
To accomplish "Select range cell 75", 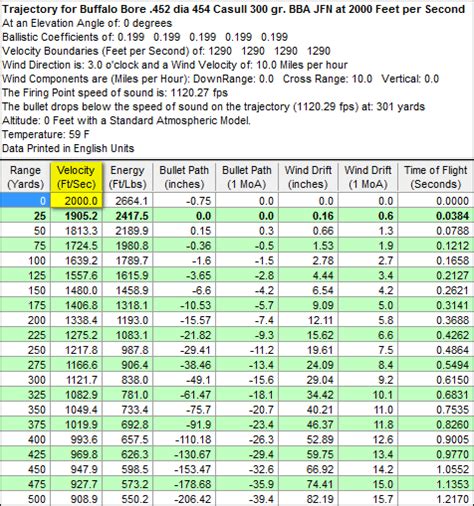I will pos(25,246).
